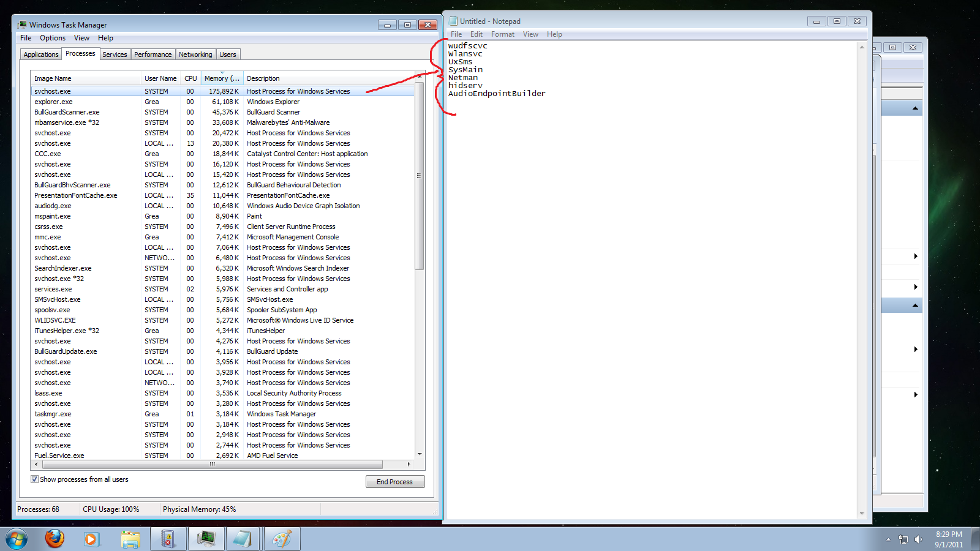980x551 pixels.
Task: Click the process list vertical scrollbar thumb
Action: (420, 176)
